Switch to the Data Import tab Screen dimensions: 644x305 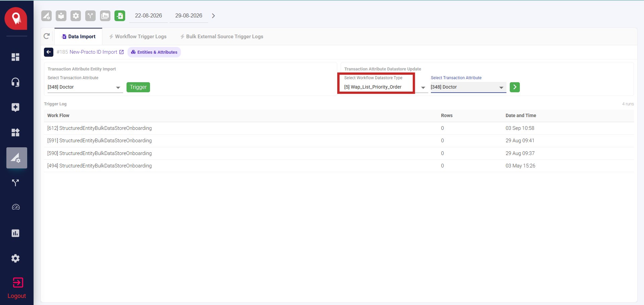click(x=79, y=37)
